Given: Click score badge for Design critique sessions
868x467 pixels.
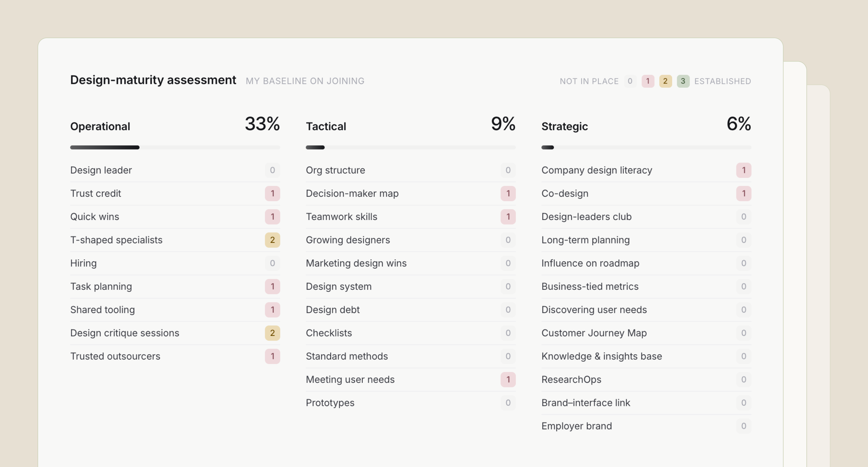Looking at the screenshot, I should coord(272,333).
